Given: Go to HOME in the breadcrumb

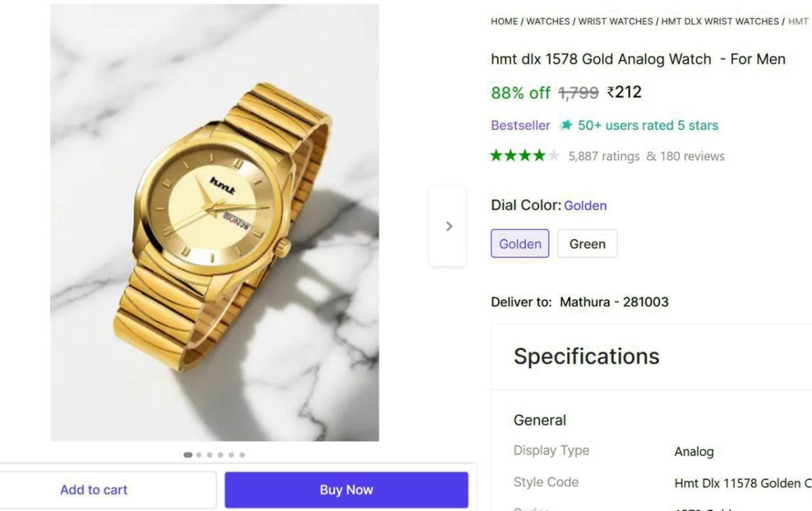Looking at the screenshot, I should [x=504, y=22].
